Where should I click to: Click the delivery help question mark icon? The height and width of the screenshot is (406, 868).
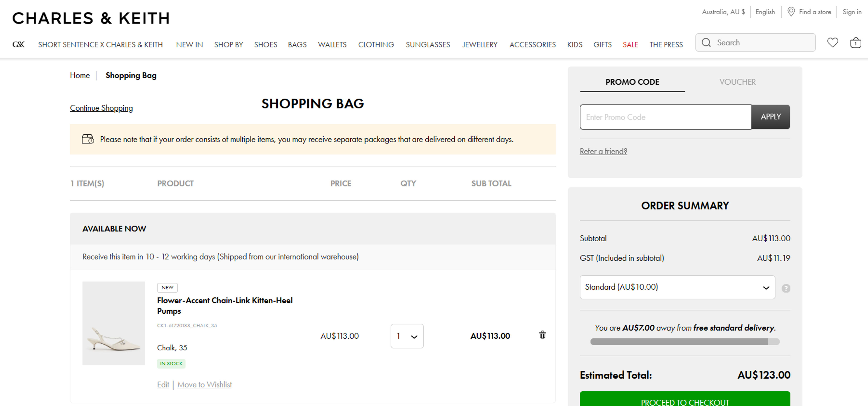tap(786, 288)
